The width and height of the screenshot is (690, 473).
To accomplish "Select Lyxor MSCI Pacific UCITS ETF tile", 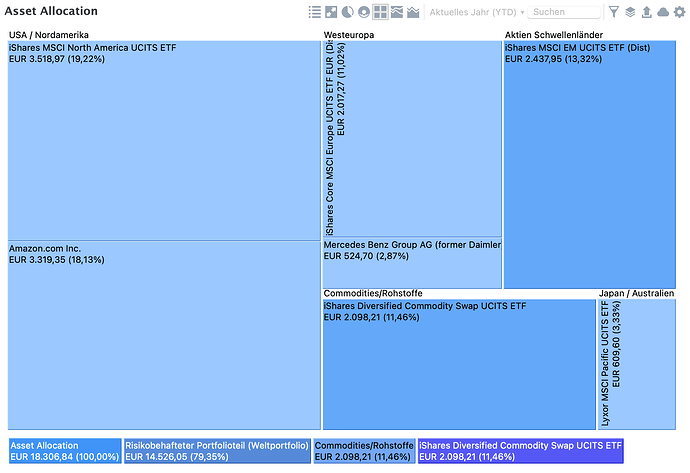I will tap(636, 364).
